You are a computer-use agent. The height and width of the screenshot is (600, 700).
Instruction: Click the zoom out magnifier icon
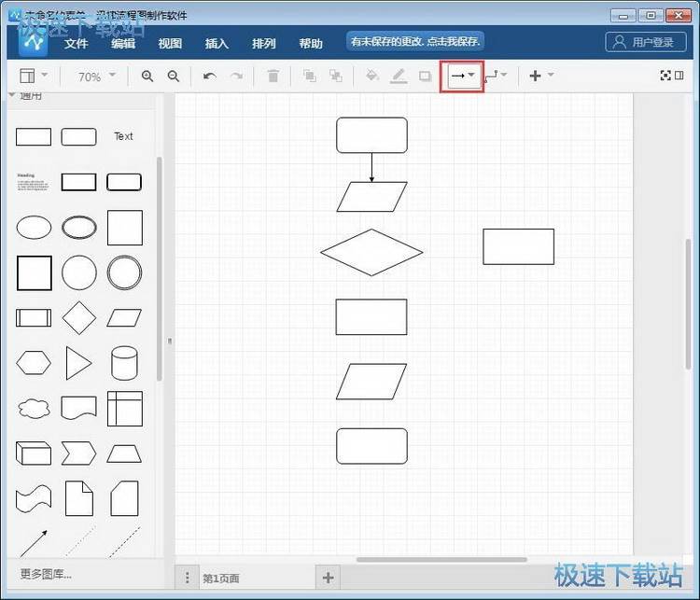(173, 77)
